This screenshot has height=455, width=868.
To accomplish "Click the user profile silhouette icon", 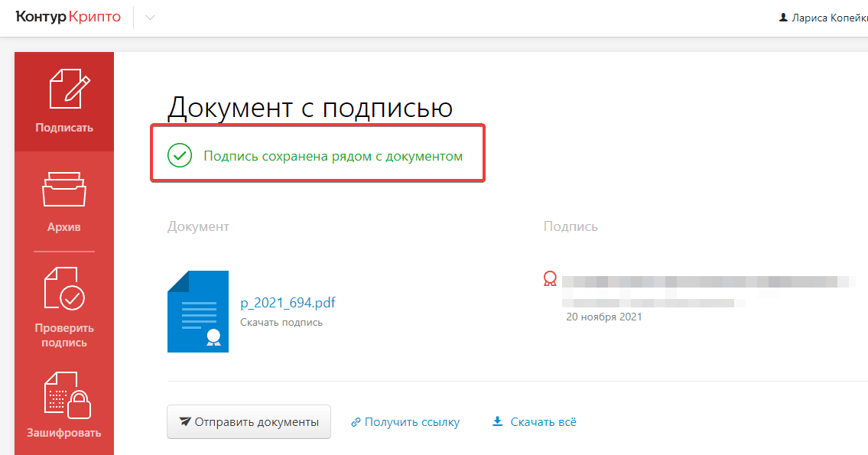I will tap(782, 18).
